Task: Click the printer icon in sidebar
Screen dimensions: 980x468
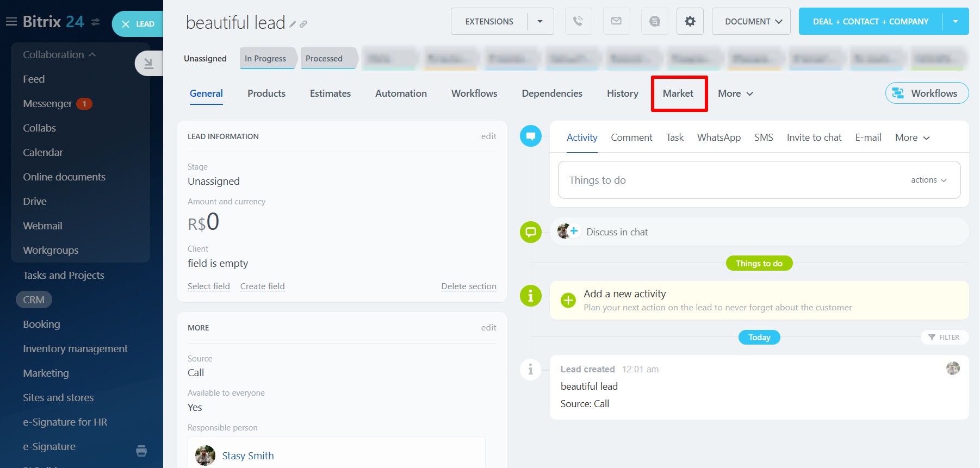Action: 141,450
